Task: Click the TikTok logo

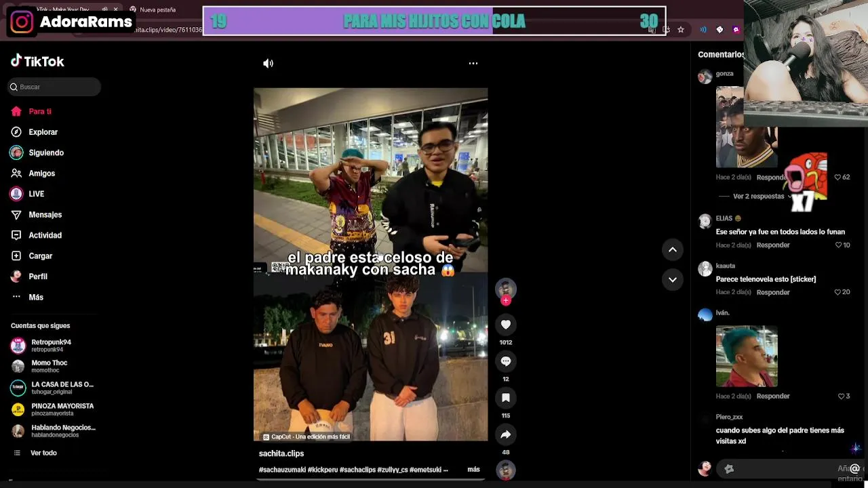Action: click(37, 61)
